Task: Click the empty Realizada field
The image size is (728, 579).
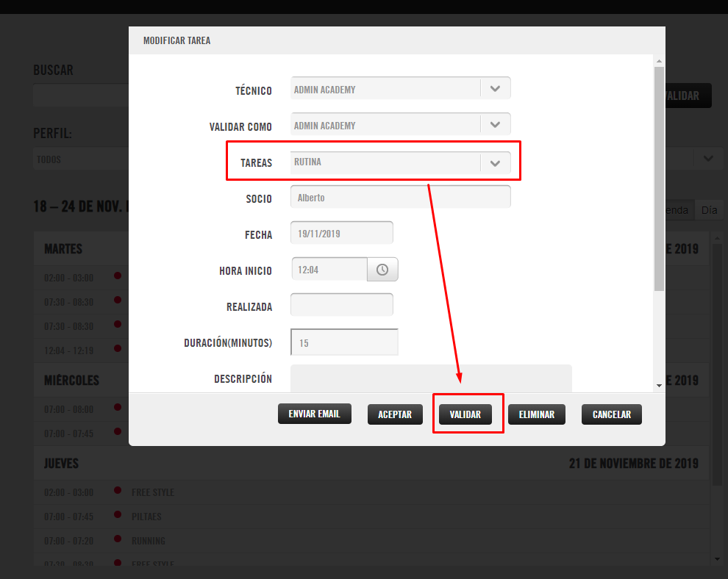Action: (342, 305)
